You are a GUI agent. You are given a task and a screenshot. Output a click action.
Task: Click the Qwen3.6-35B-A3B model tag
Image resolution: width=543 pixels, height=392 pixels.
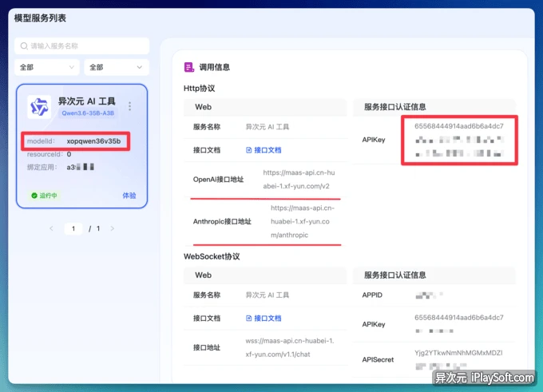coord(88,113)
